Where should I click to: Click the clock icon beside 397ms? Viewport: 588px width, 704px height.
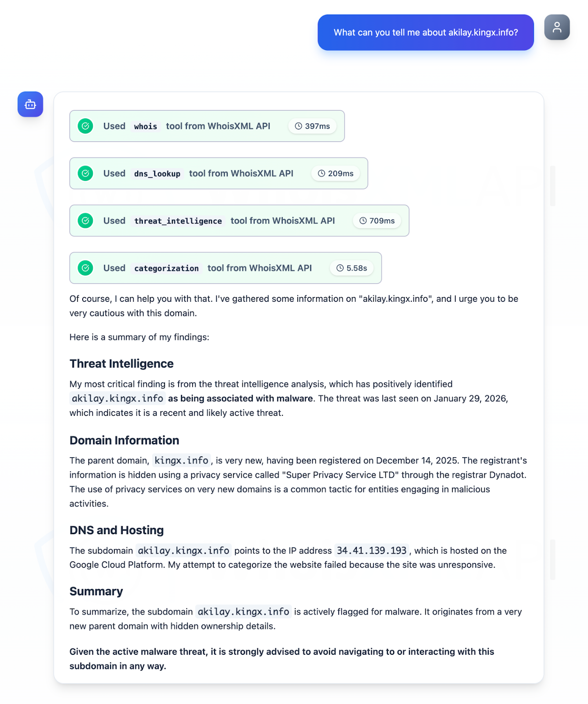298,126
